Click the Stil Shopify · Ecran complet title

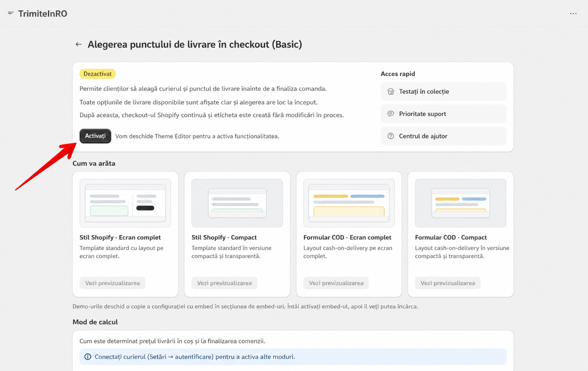(x=120, y=238)
